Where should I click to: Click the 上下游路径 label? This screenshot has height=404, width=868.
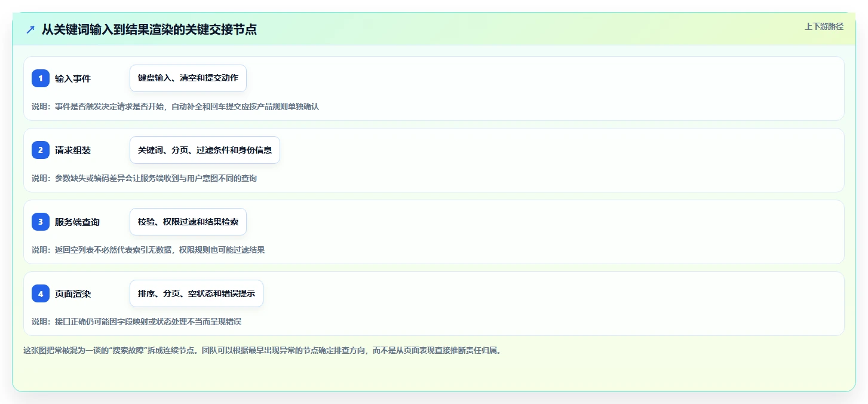click(824, 26)
